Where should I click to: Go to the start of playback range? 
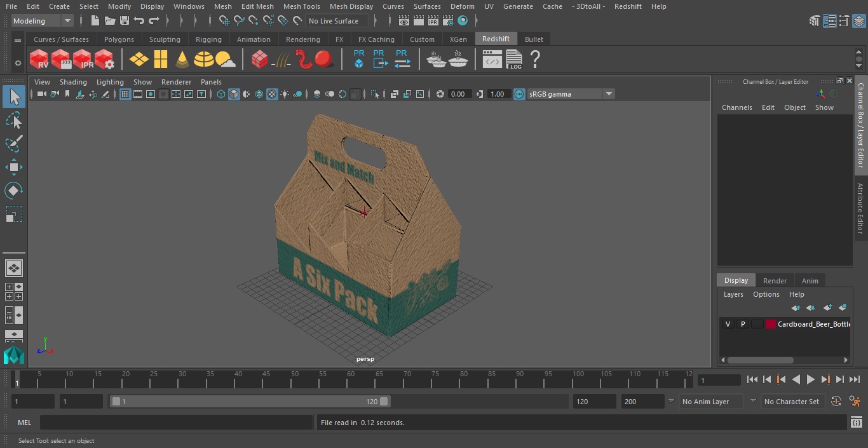tap(752, 379)
